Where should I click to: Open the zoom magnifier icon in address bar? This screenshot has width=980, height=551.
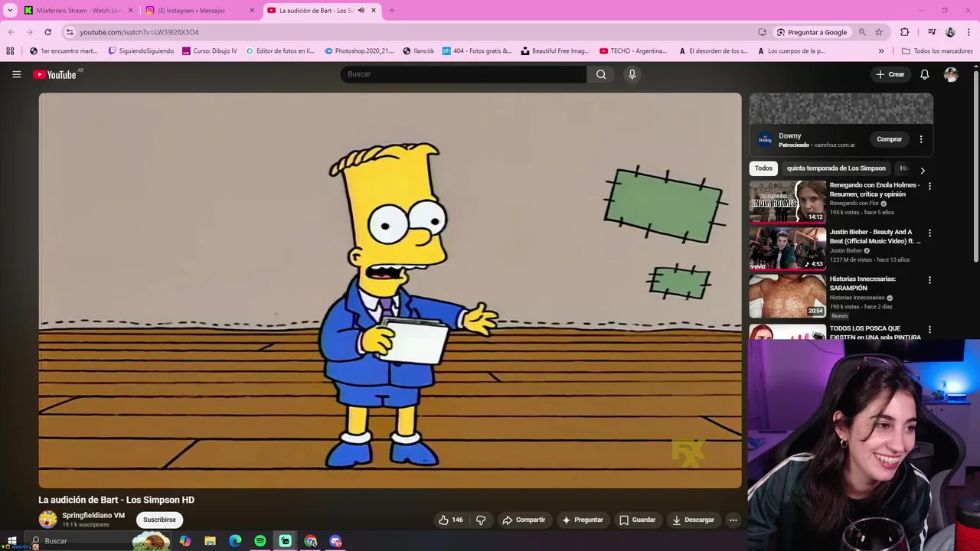point(862,32)
